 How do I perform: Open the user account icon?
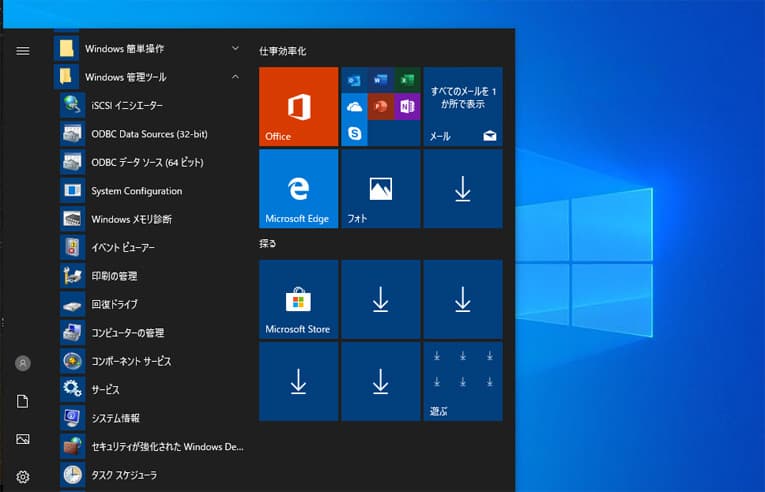23,363
